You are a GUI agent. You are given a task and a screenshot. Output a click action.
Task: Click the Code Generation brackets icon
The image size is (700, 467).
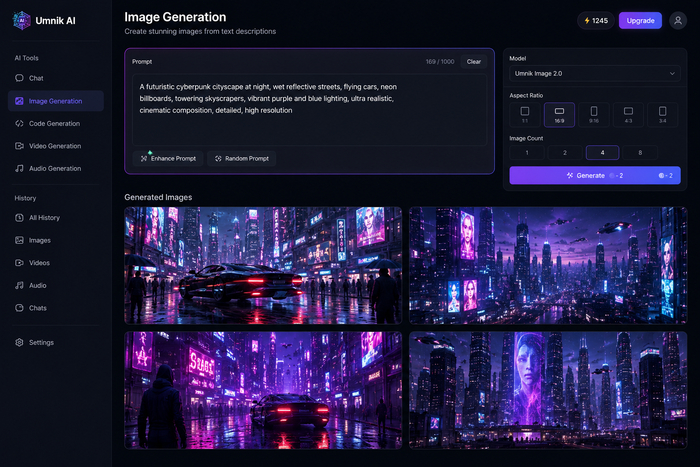(x=19, y=124)
